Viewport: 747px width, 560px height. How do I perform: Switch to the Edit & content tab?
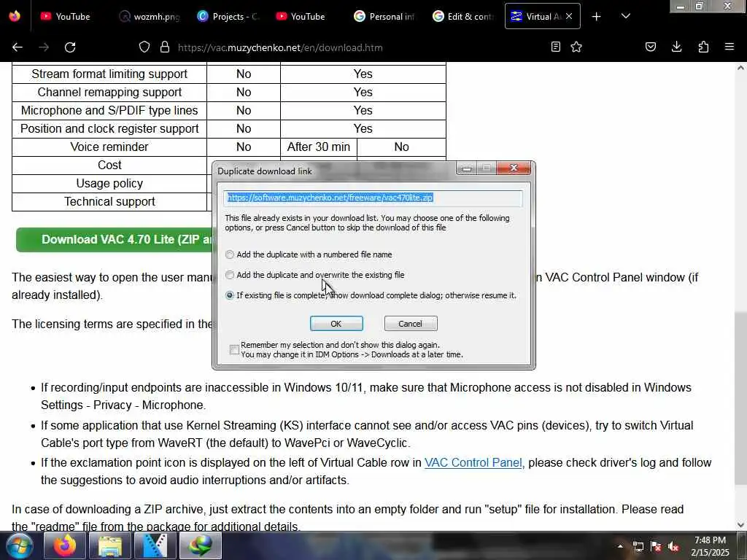tap(463, 16)
